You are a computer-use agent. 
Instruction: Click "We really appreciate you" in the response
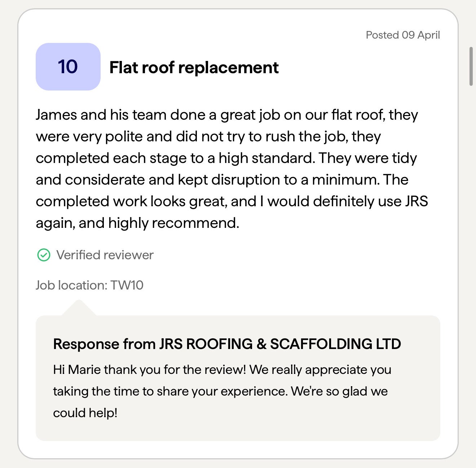320,370
